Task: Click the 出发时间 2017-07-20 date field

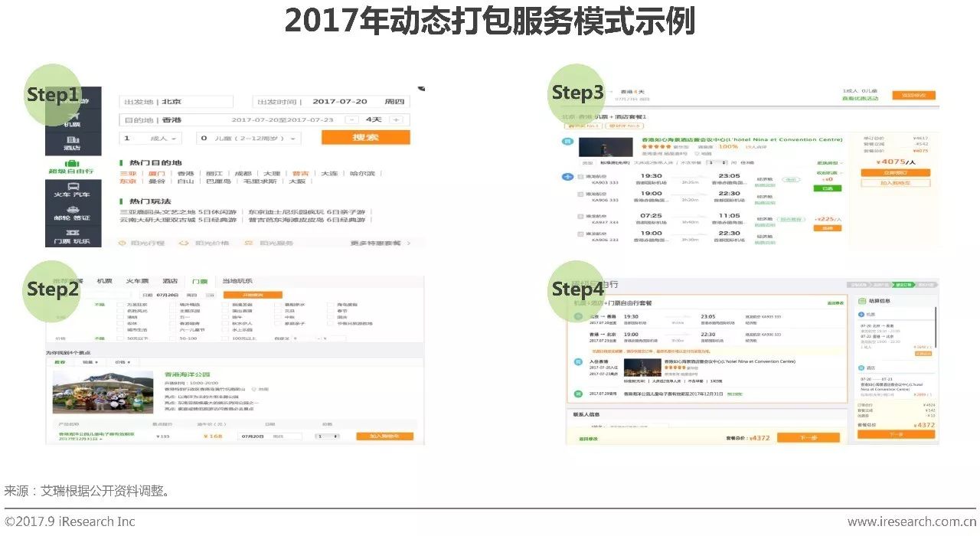Action: [x=331, y=102]
